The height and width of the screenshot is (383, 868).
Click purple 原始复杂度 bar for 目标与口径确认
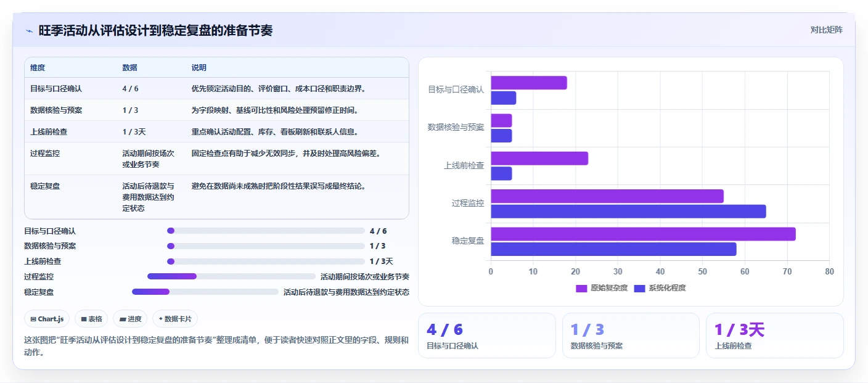tap(529, 83)
